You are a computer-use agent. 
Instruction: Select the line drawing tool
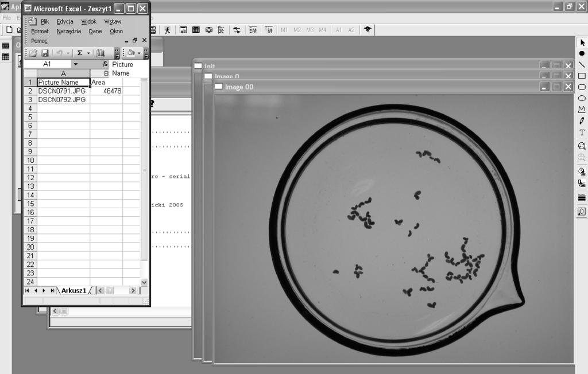[x=582, y=65]
